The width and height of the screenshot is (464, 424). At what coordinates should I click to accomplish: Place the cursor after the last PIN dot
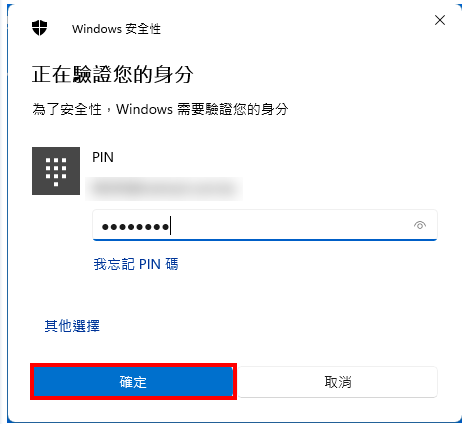[x=170, y=226]
